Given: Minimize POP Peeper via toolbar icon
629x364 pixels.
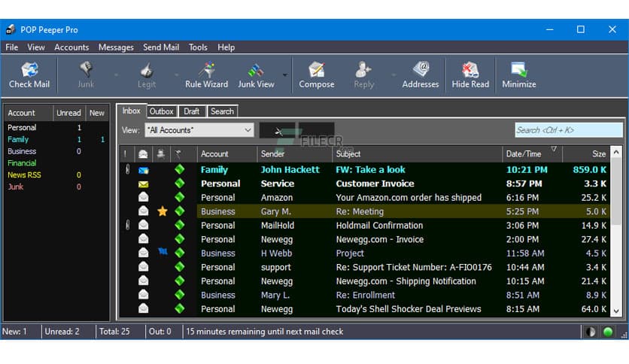Looking at the screenshot, I should point(519,75).
